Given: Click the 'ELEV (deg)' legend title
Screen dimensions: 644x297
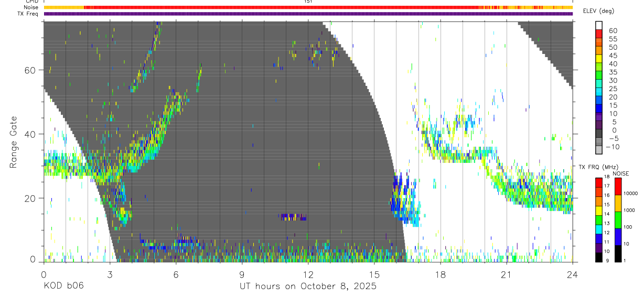Looking at the screenshot, I should point(598,11).
